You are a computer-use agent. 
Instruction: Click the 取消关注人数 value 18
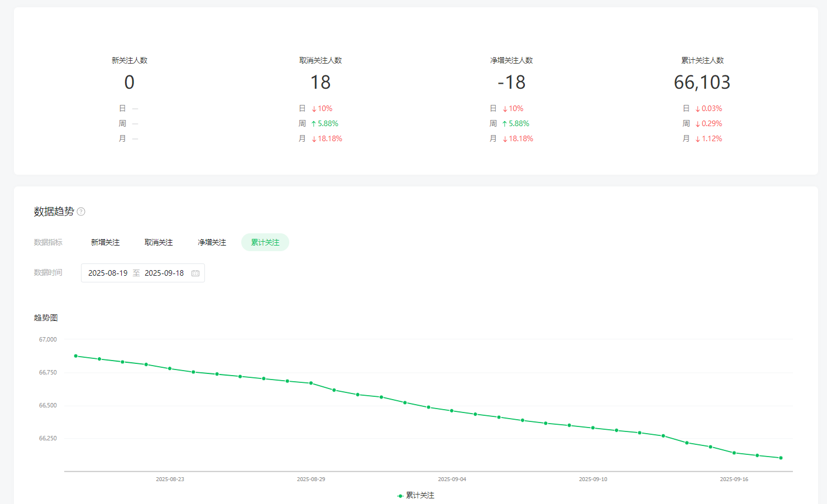point(321,83)
